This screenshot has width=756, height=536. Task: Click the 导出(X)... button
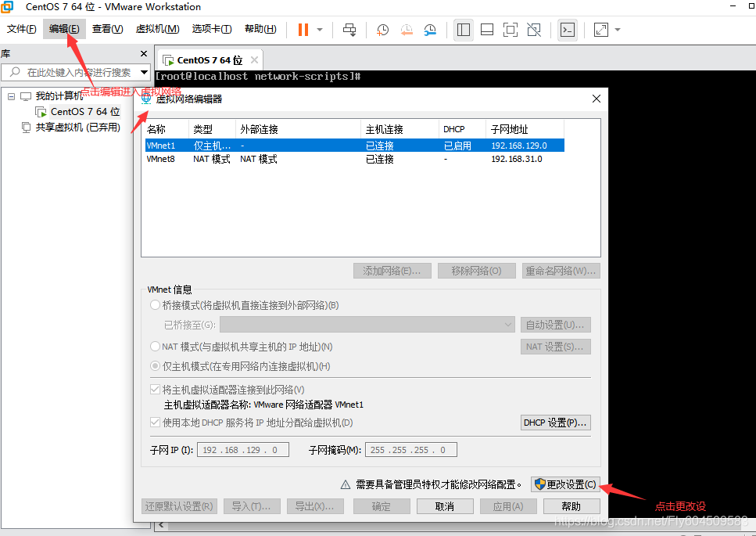click(x=315, y=506)
